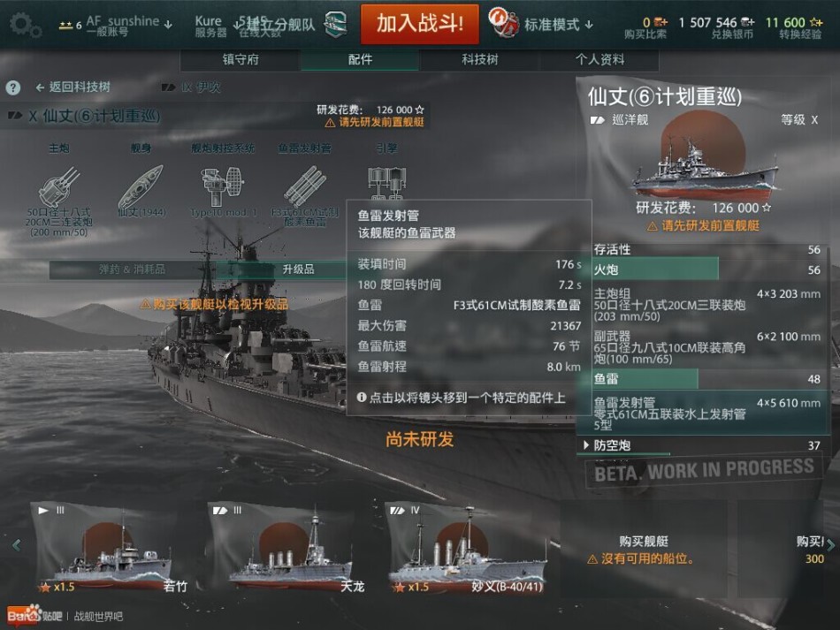Select the Type10 mod. 1 fire control icon
Image resolution: width=840 pixels, height=630 pixels.
click(x=222, y=186)
